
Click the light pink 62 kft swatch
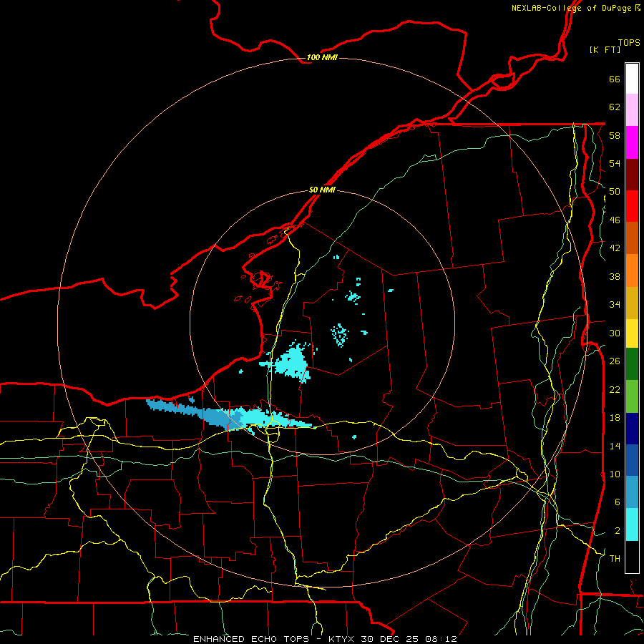tap(632, 110)
